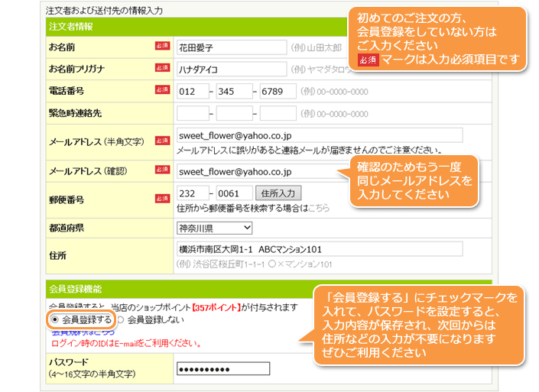This screenshot has width=539, height=392.
Task: Click the first 電話番号 box containing 012
Action: click(x=192, y=91)
